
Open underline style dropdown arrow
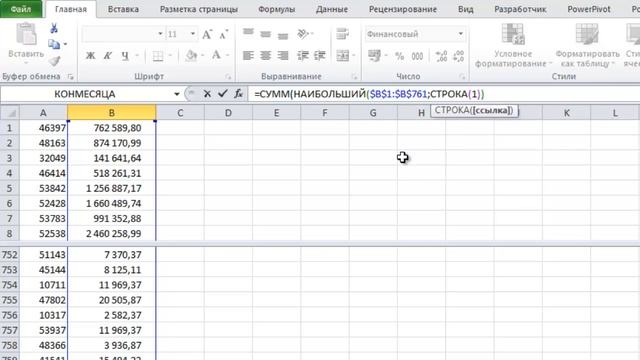point(137,56)
